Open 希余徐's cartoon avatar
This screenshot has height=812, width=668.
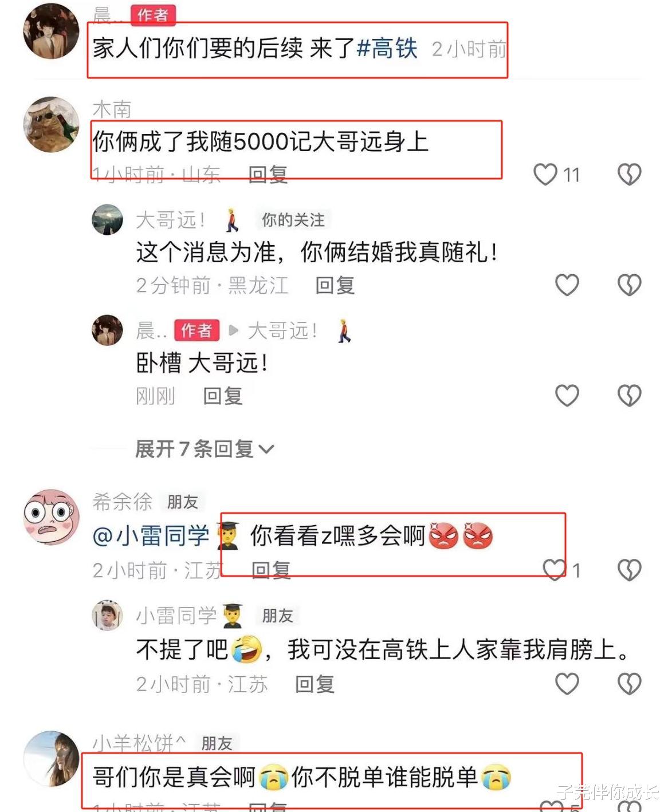click(x=51, y=517)
